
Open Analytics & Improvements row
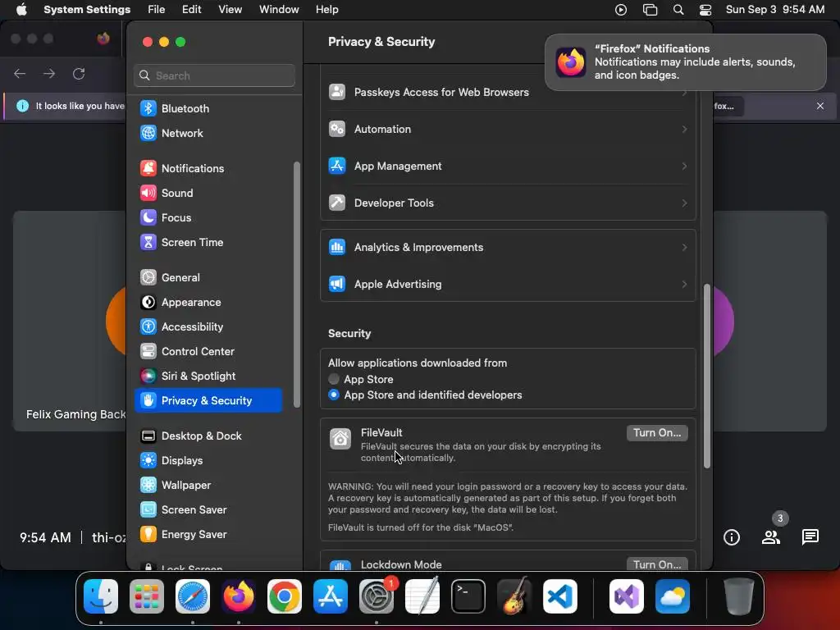508,248
